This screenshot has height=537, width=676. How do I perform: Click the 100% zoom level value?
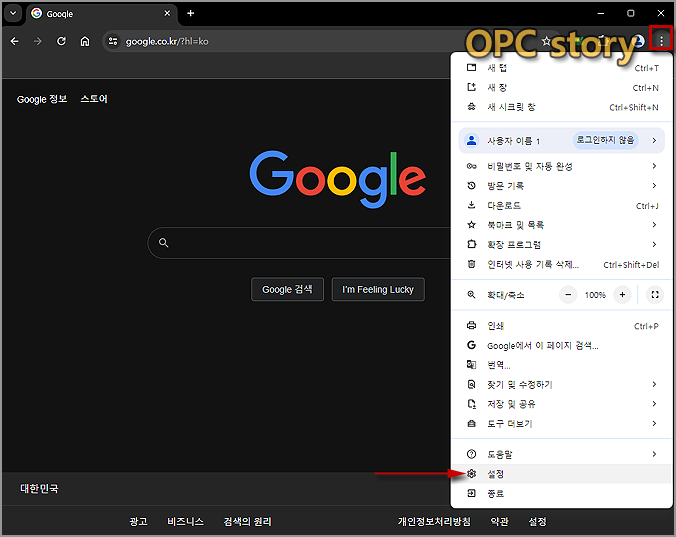[x=595, y=295]
